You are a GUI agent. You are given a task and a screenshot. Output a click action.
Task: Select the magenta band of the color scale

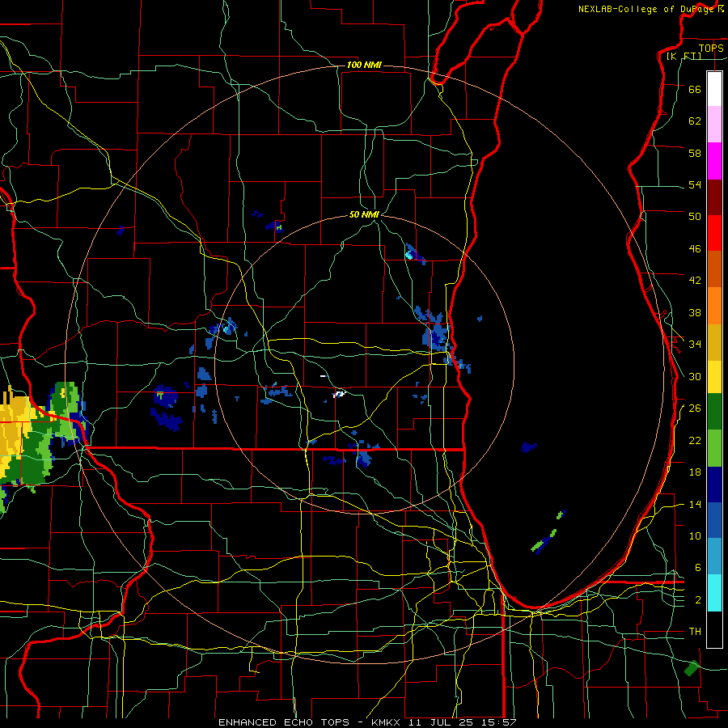click(714, 161)
